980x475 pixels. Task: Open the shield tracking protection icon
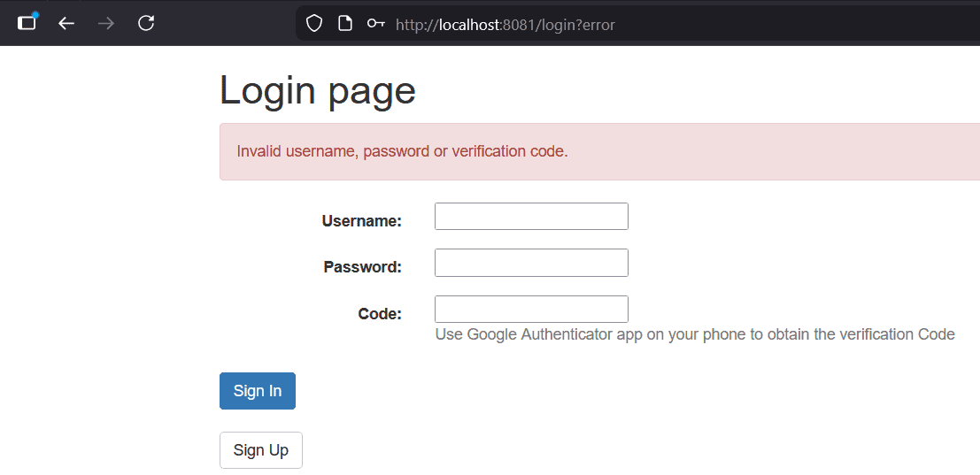pos(313,24)
